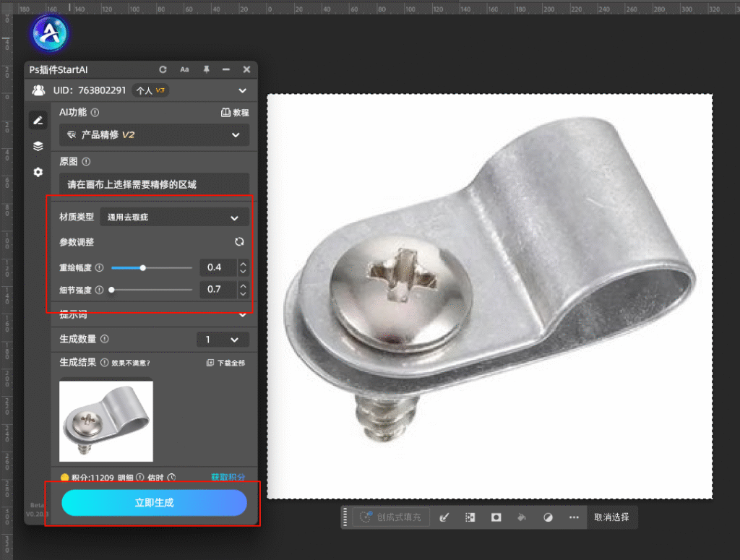This screenshot has height=560, width=740.
Task: Open the settings gear in the sidebar
Action: tap(38, 172)
